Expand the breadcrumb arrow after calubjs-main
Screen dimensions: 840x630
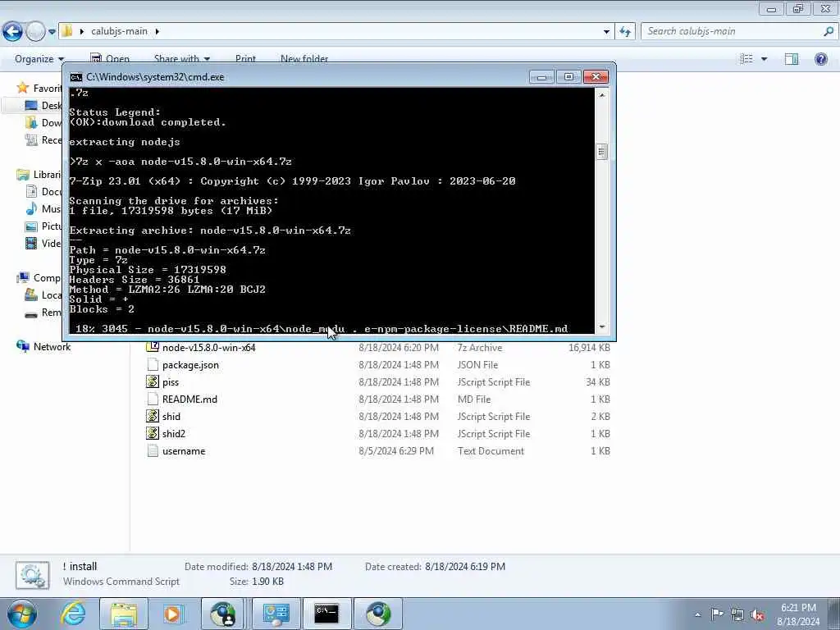tap(157, 31)
